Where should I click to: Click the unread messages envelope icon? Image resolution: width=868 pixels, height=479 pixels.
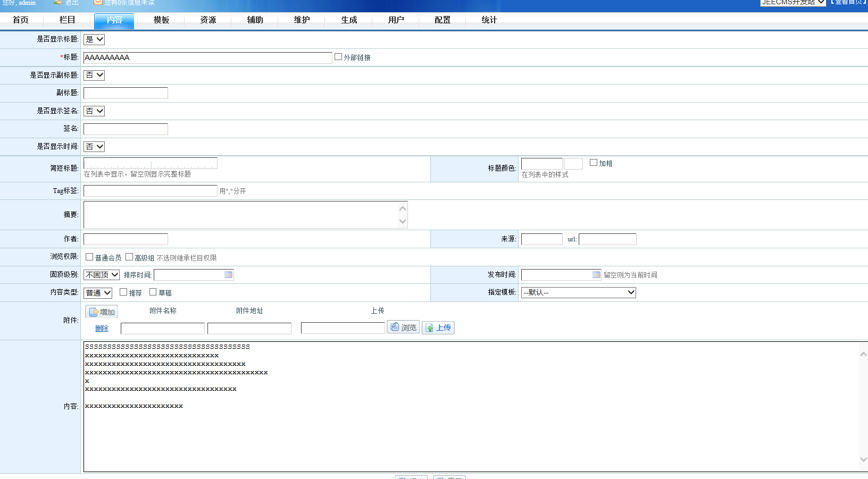pos(98,3)
